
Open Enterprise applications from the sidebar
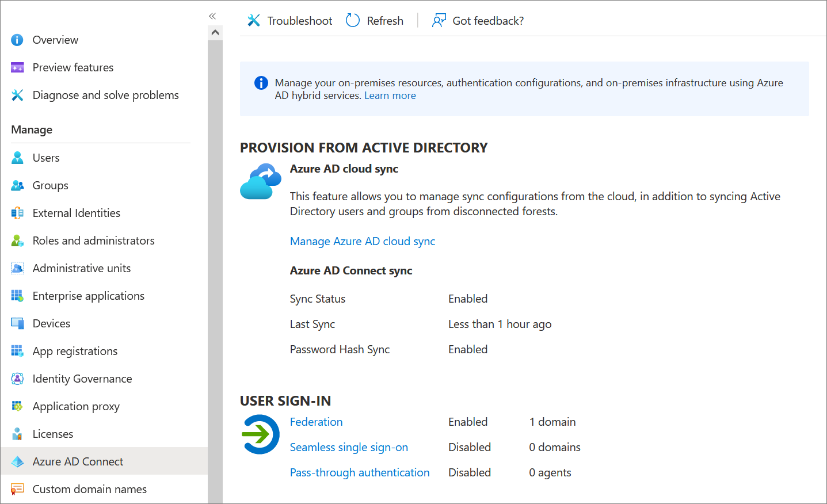pyautogui.click(x=87, y=295)
